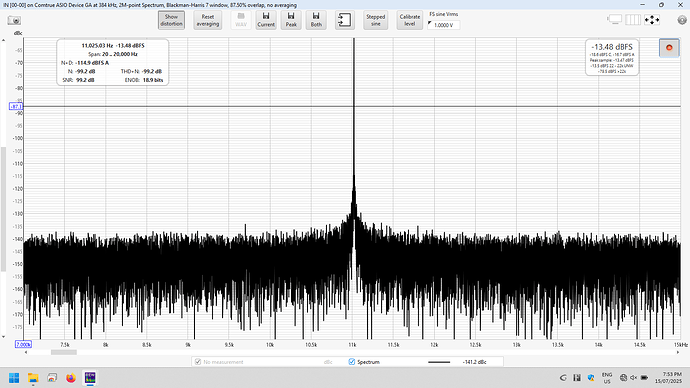Click the Calibrate level button
The image size is (690, 388).
pos(410,20)
